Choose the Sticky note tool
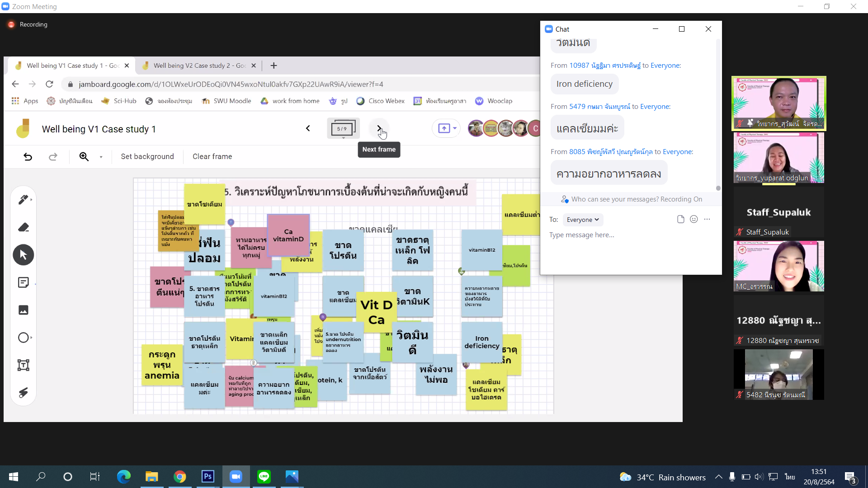Viewport: 868px width, 488px height. 23,283
